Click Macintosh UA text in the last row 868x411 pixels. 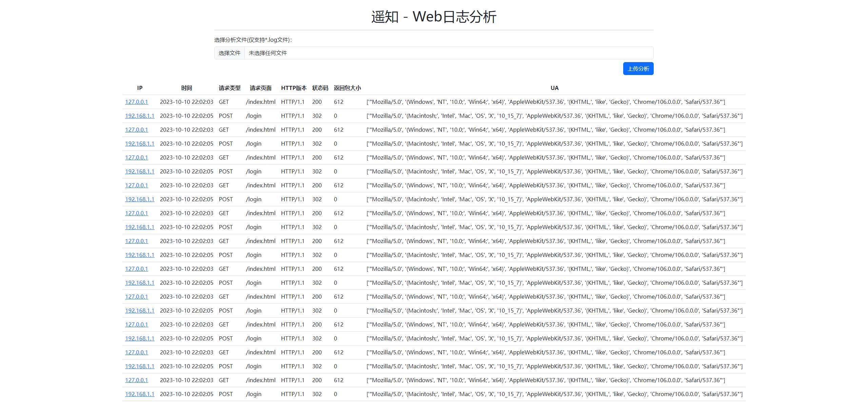pos(421,394)
